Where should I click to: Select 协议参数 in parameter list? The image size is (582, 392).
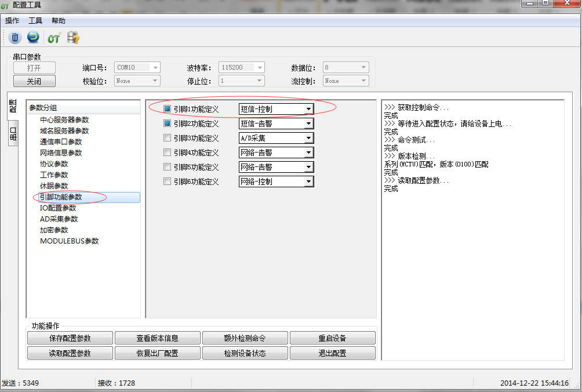coord(54,164)
